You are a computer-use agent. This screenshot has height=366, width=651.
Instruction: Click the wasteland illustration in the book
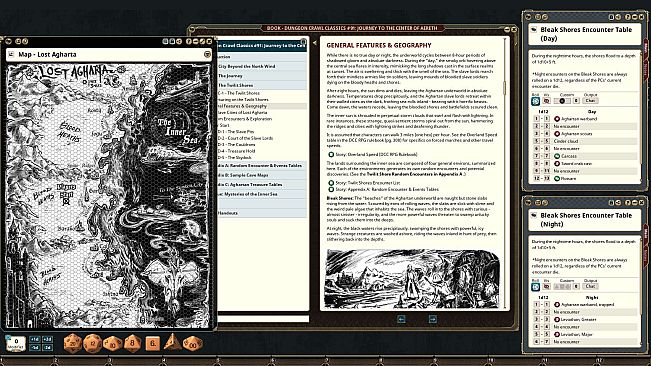point(413,279)
